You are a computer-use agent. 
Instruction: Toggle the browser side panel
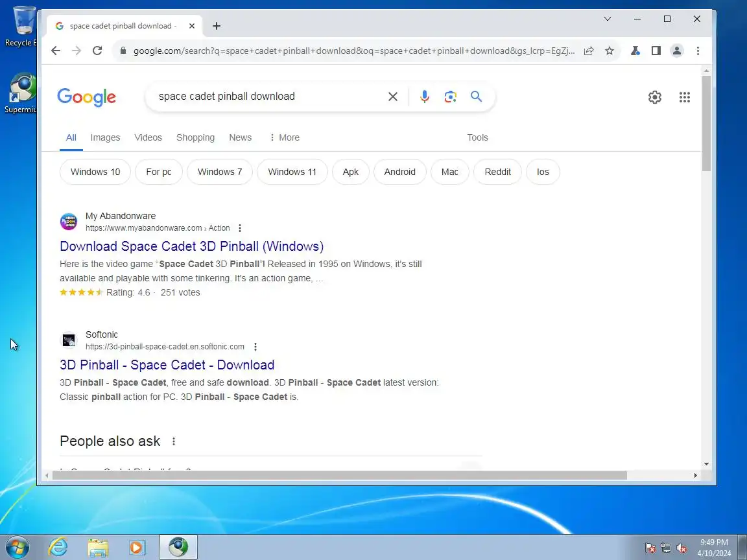656,51
